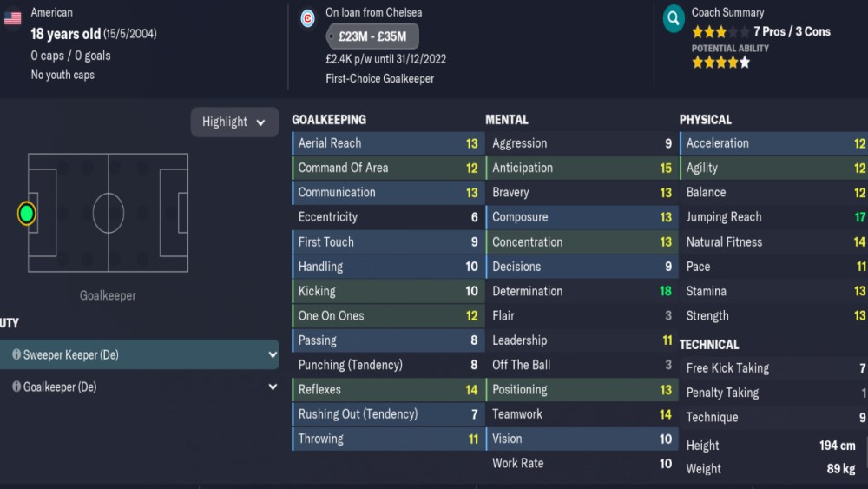Expand the Goalkeeper (De) role chevron
The image size is (868, 489).
point(273,387)
